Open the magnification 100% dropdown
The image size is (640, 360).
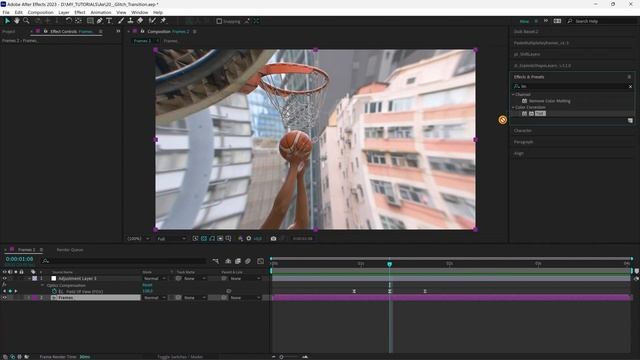pyautogui.click(x=138, y=238)
